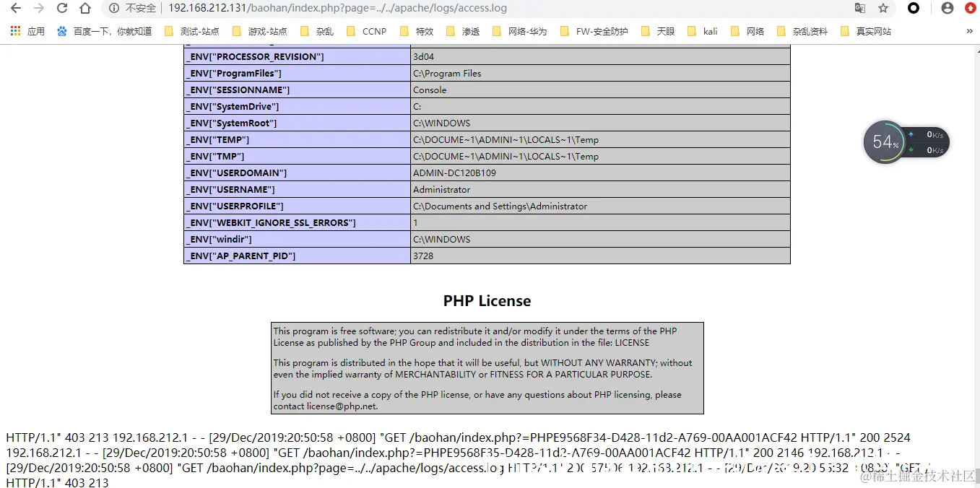Open the FW-安全防护 bookmark folder

pyautogui.click(x=594, y=31)
